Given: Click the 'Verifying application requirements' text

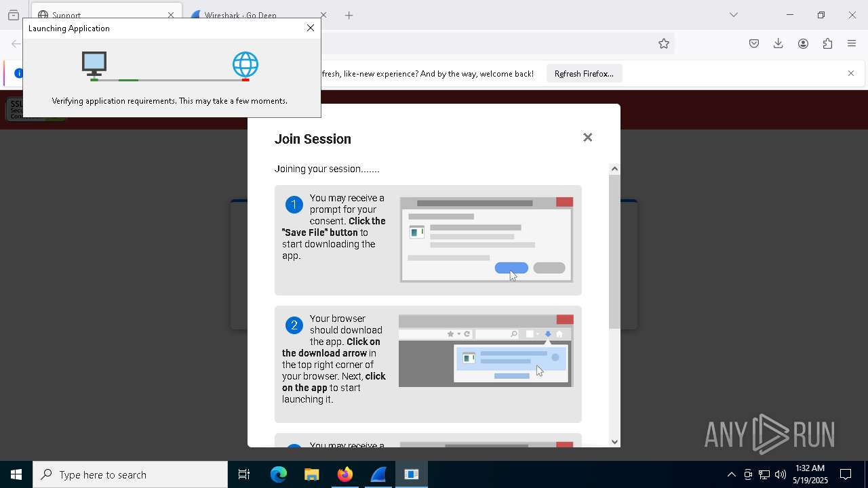Looking at the screenshot, I should click(170, 101).
